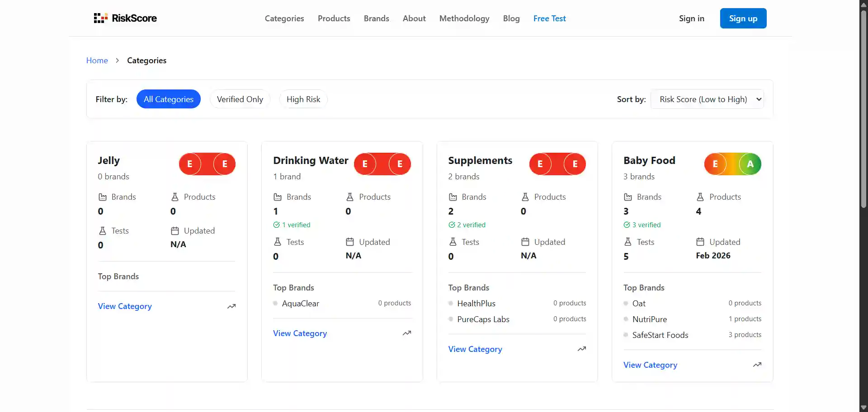Click the Jelly card title
The image size is (868, 412).
(109, 161)
